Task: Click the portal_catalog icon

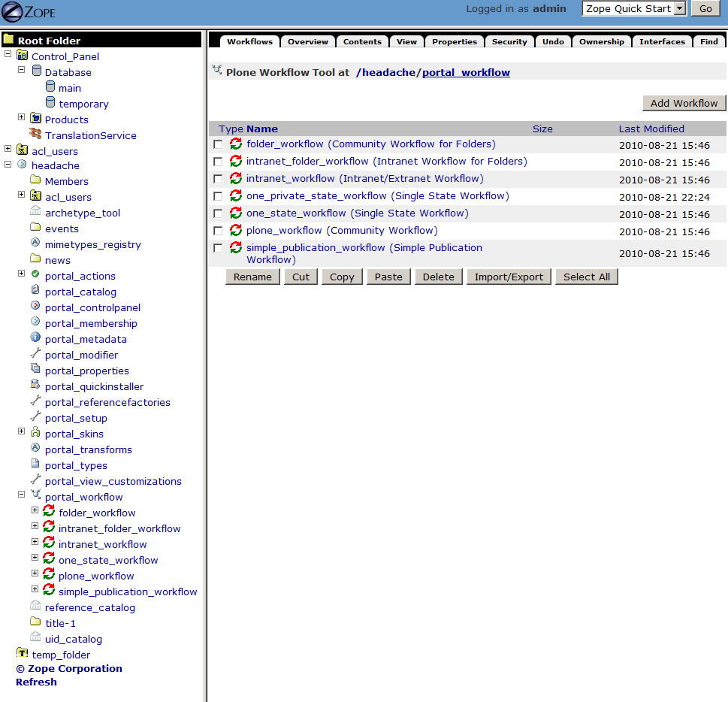Action: (35, 289)
